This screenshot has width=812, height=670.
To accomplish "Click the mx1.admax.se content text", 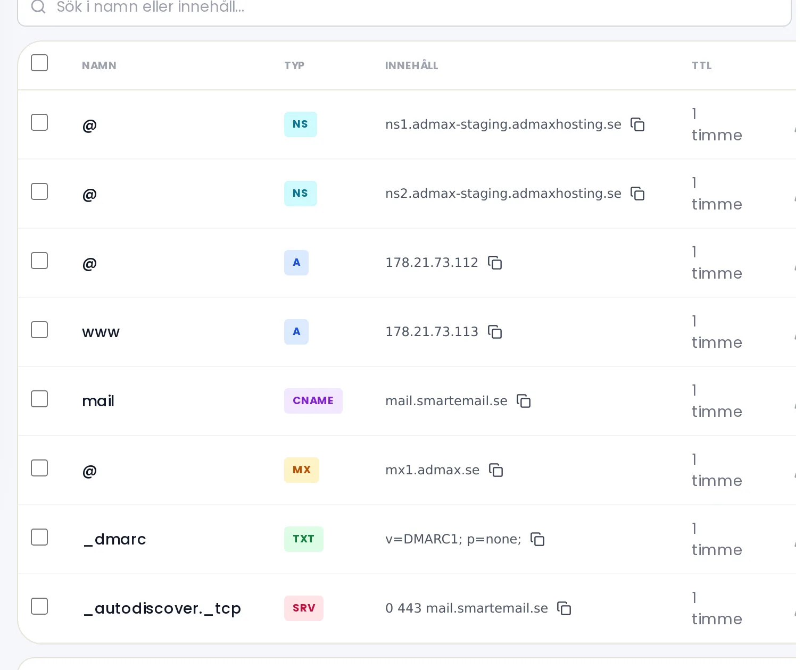I will 433,470.
